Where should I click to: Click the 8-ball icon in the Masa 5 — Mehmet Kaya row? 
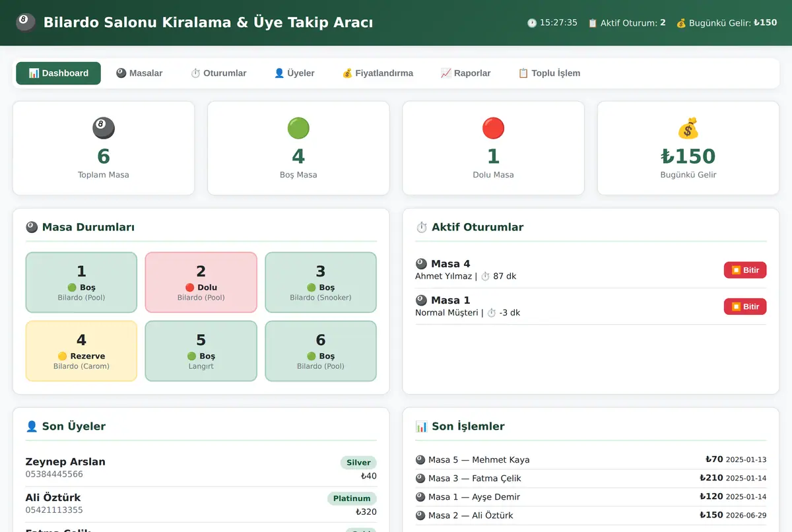(x=420, y=460)
